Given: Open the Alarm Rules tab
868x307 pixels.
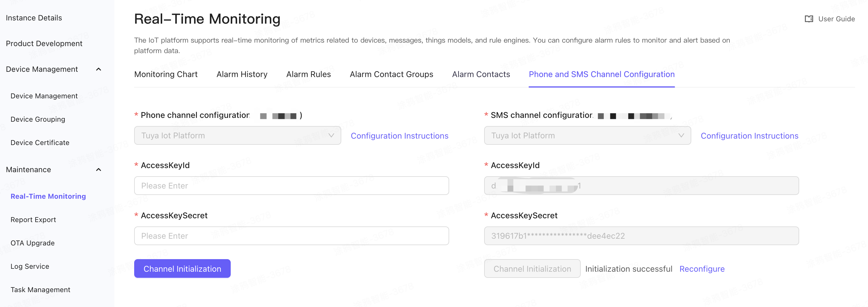Looking at the screenshot, I should pos(308,74).
